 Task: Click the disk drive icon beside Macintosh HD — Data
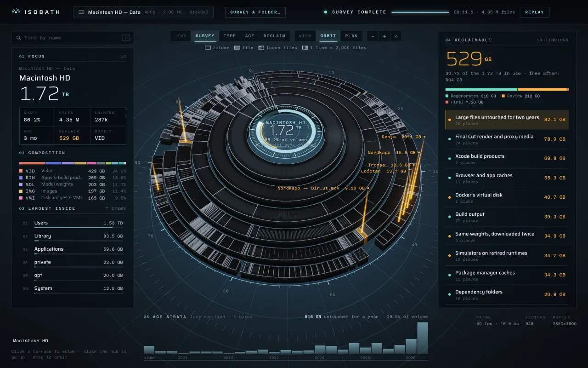click(x=81, y=12)
